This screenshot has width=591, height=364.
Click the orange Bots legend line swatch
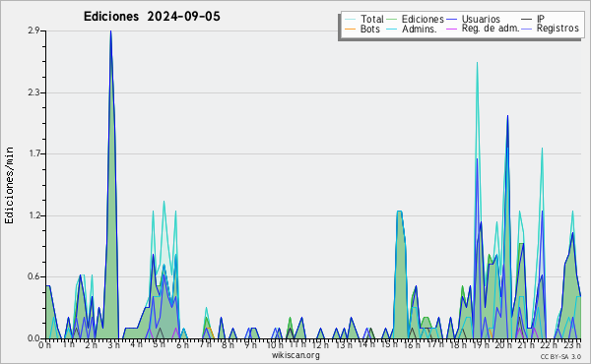pos(350,29)
